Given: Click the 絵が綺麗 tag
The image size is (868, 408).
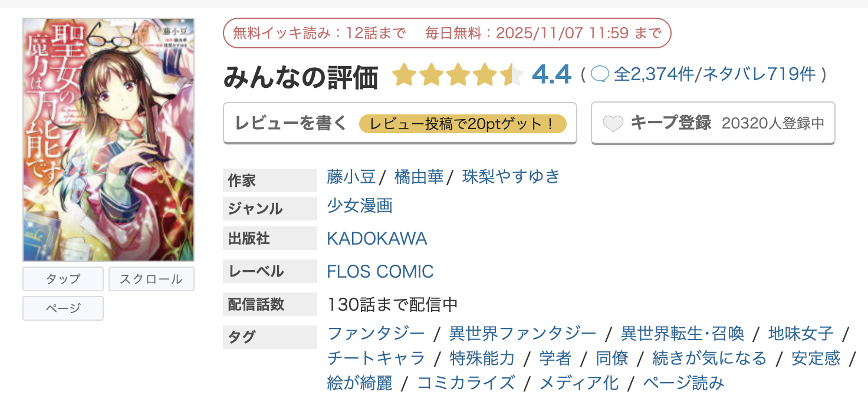Looking at the screenshot, I should click(360, 383).
